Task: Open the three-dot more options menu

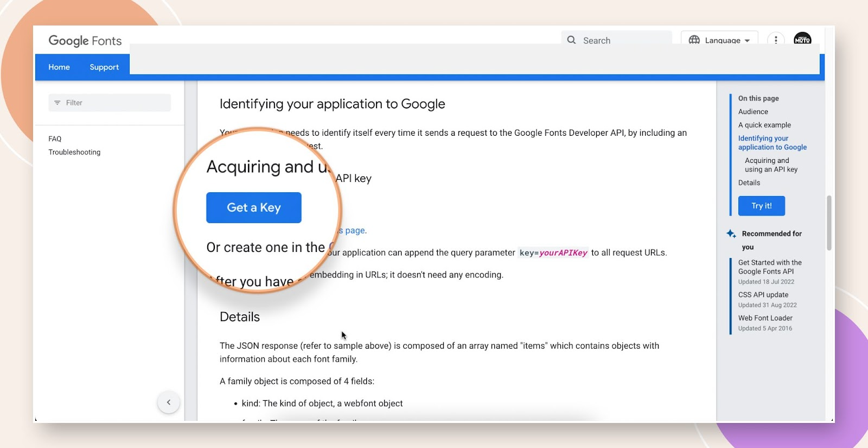Action: (776, 40)
